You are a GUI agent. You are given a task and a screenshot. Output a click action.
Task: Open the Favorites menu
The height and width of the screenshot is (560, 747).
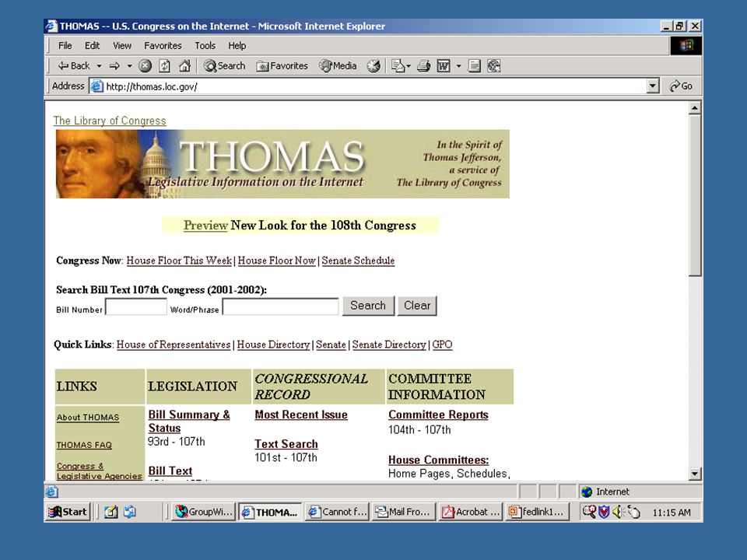tap(163, 46)
